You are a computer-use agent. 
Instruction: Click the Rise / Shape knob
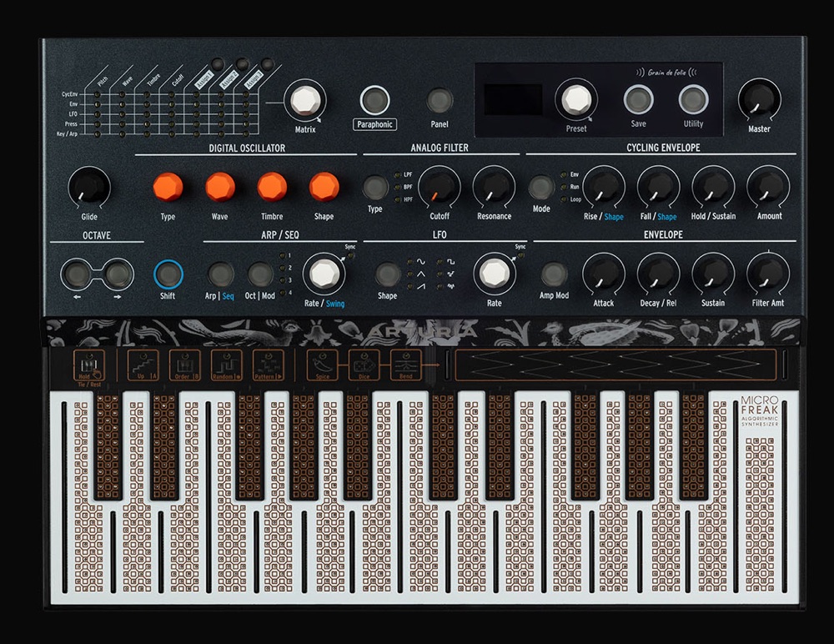(603, 187)
